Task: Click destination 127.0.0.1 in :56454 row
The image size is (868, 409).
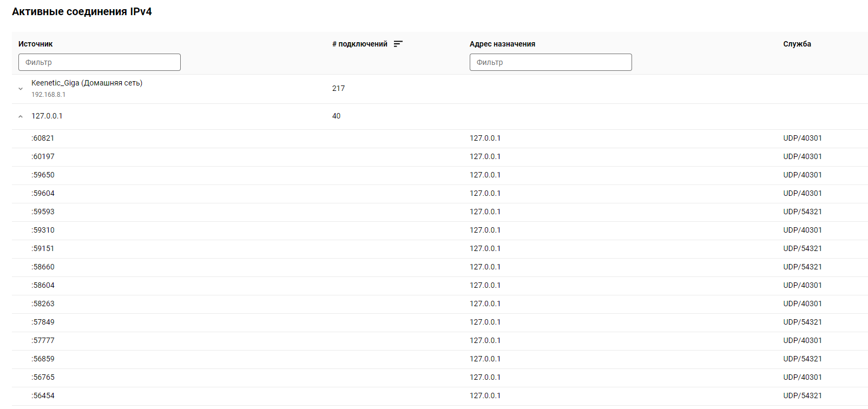Action: [x=485, y=395]
